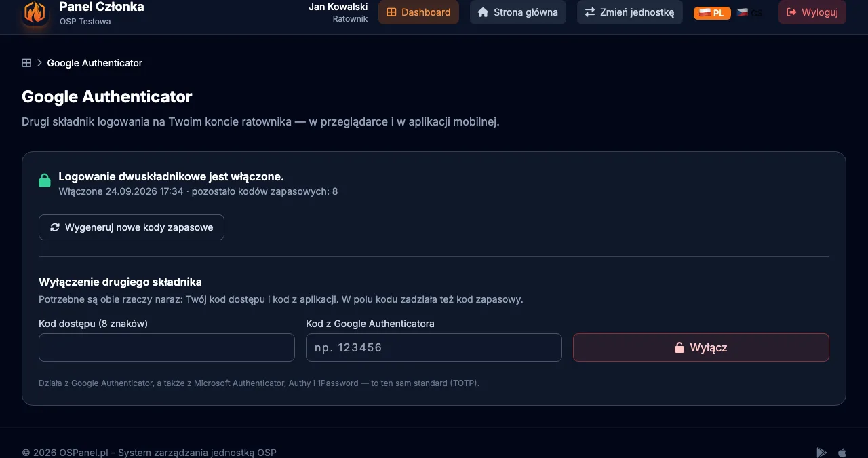Open the Google Play icon in the footer

(821, 453)
